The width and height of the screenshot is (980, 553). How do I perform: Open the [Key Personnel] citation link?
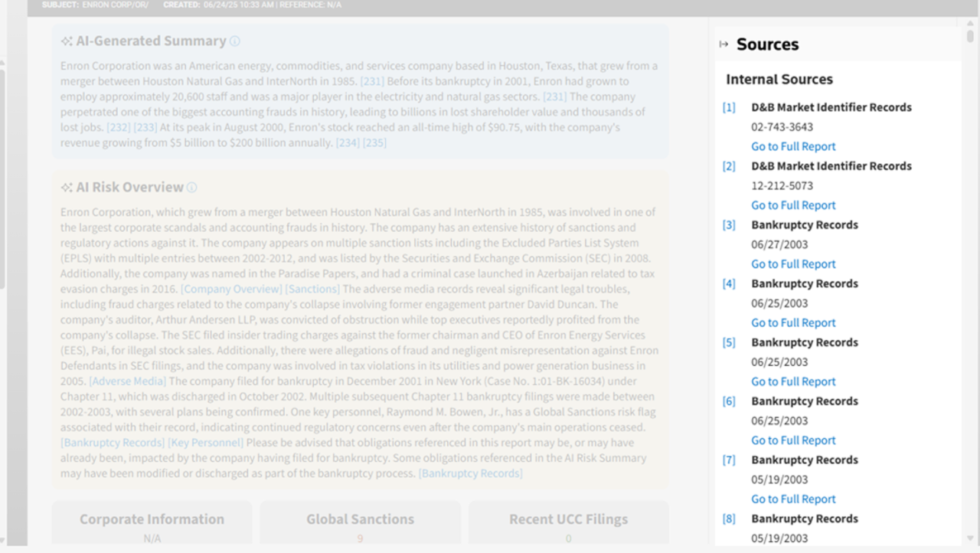coord(206,442)
